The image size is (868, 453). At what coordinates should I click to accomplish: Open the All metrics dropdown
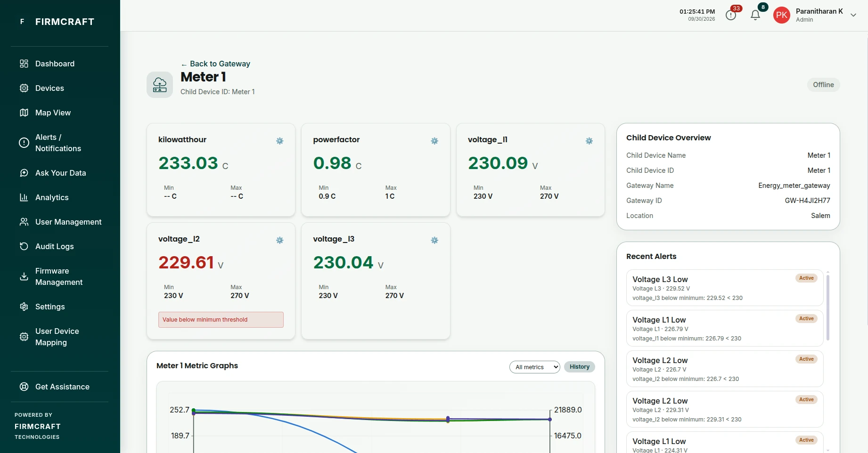coord(535,367)
